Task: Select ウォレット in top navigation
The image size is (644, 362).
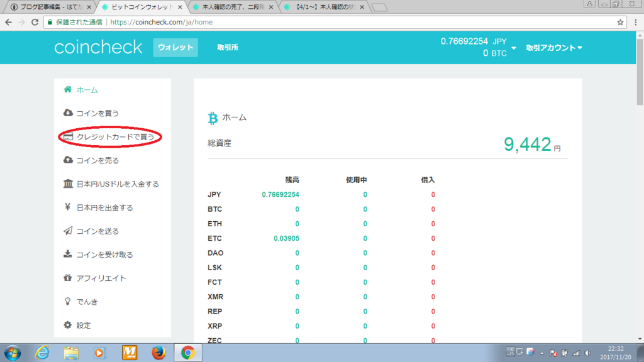Action: [x=175, y=47]
